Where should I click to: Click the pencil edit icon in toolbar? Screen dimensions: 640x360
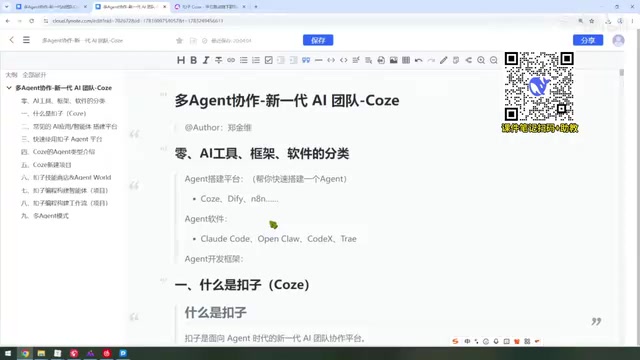pos(444,60)
